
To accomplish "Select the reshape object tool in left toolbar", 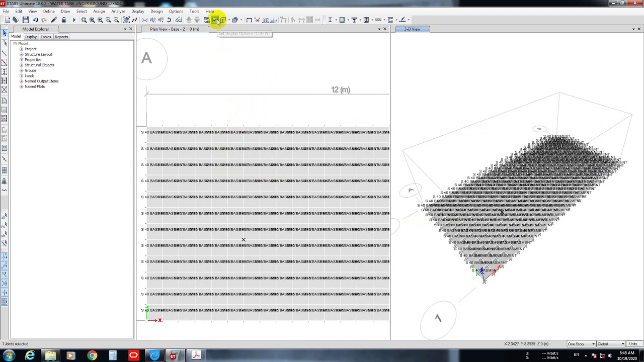I will pyautogui.click(x=5, y=42).
